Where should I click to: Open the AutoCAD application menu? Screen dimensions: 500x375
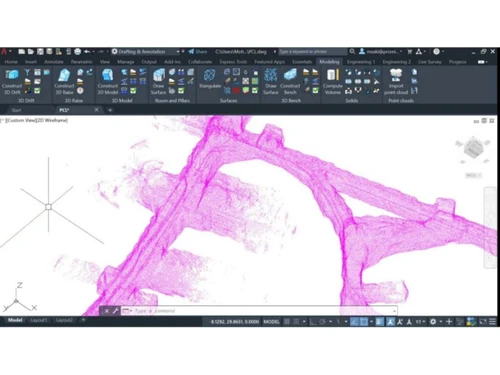tap(4, 52)
